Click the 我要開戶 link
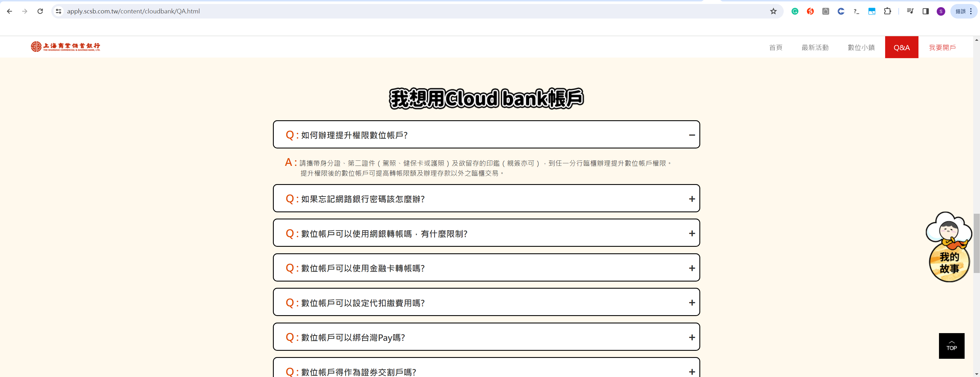The width and height of the screenshot is (980, 377). click(x=942, y=48)
